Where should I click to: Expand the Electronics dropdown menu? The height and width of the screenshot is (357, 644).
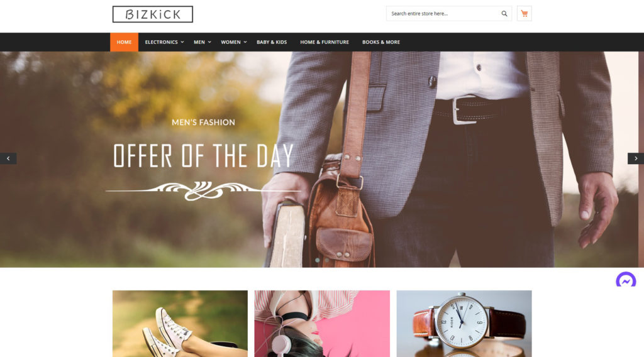tap(164, 42)
